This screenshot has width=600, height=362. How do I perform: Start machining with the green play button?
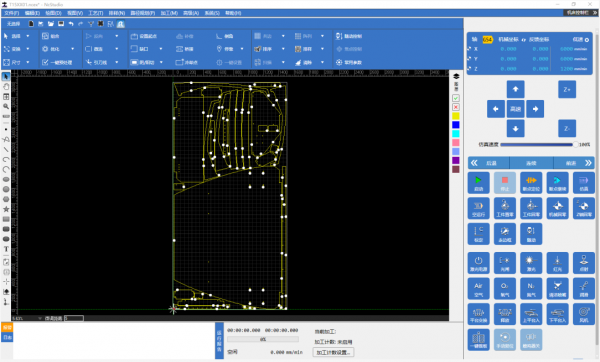tap(478, 183)
